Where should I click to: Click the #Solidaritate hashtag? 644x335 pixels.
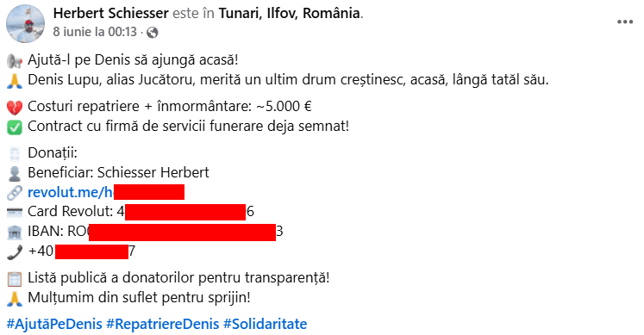266,324
